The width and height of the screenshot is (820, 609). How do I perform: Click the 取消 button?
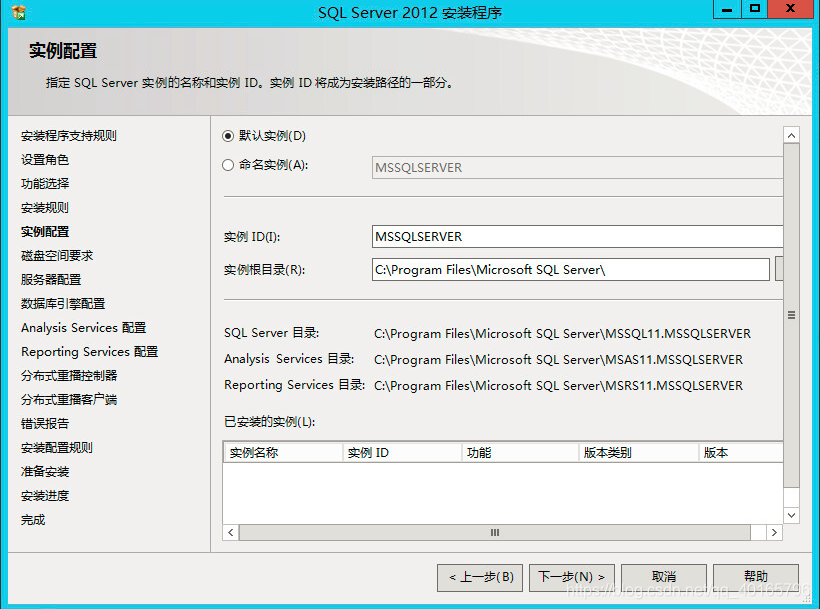(664, 577)
